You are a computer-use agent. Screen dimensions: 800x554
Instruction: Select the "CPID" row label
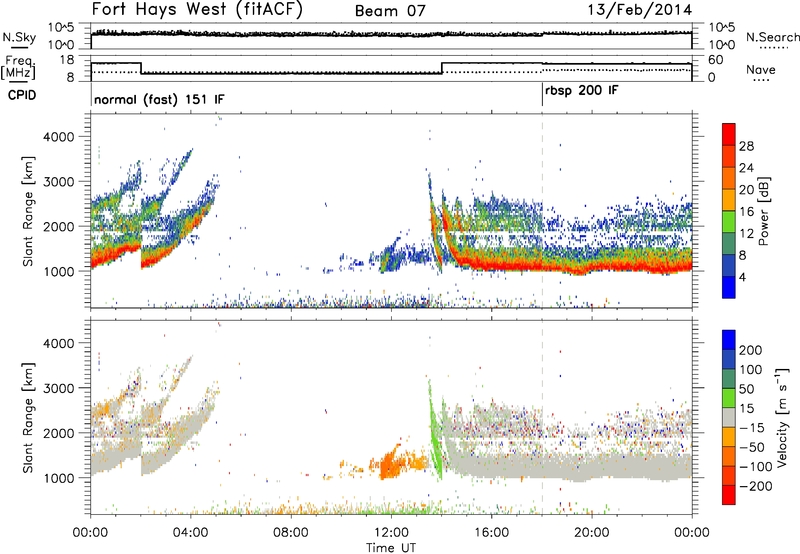pos(22,95)
